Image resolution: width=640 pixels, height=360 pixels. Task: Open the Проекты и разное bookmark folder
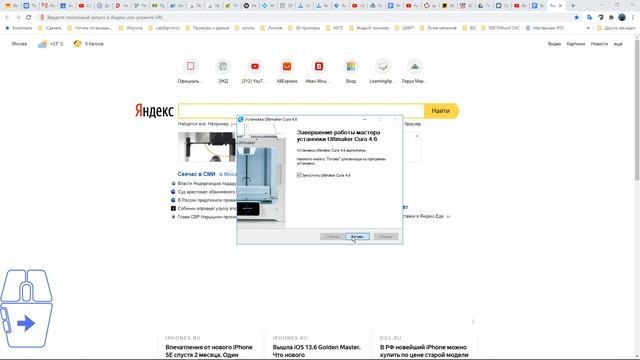(x=207, y=28)
